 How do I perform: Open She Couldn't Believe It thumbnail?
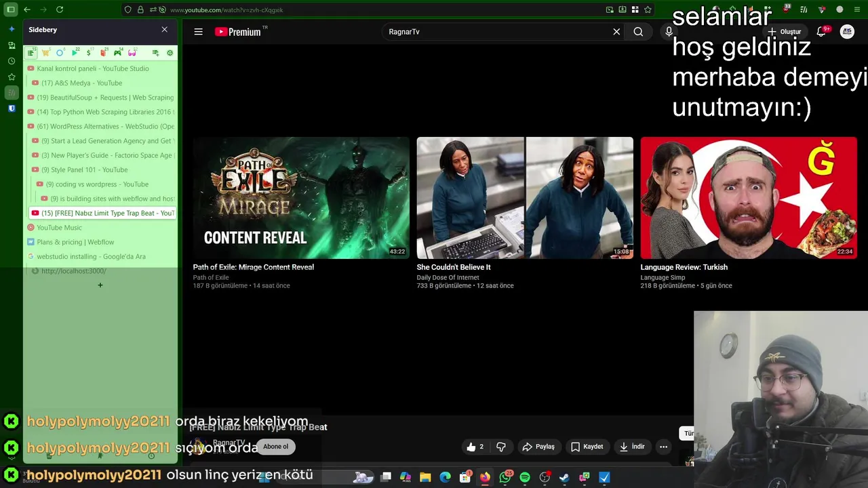(525, 198)
